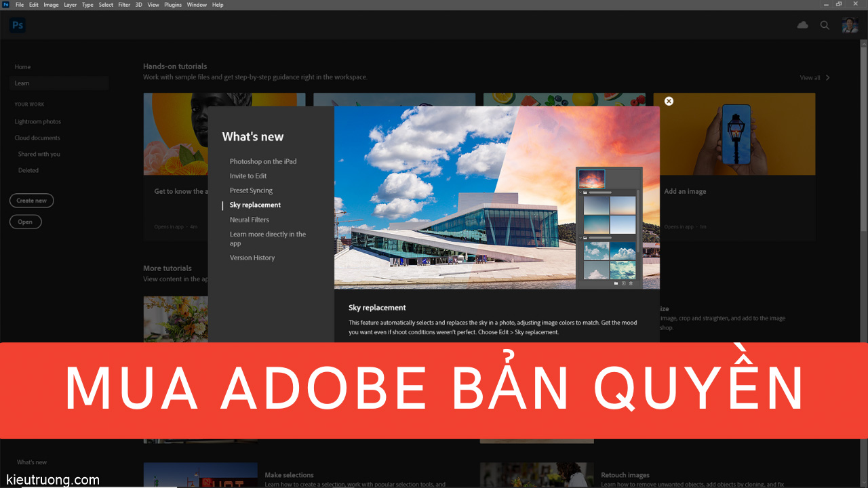Open Deleted documents list
Image resolution: width=868 pixels, height=488 pixels.
pyautogui.click(x=28, y=171)
